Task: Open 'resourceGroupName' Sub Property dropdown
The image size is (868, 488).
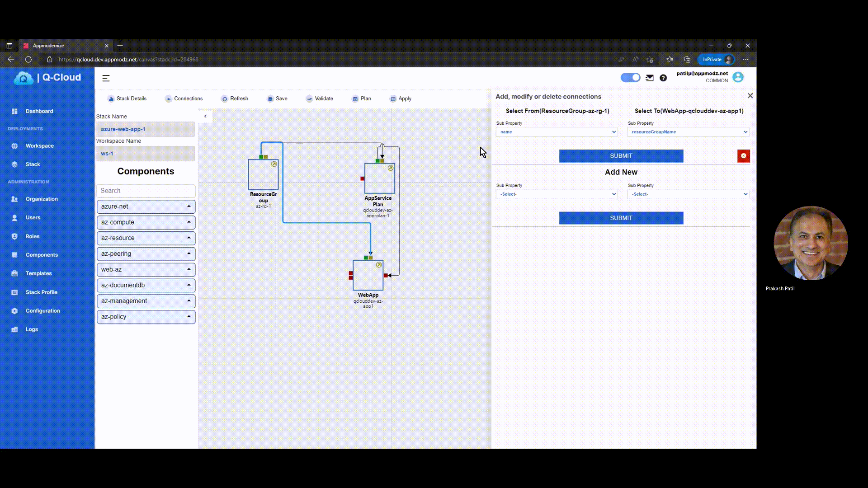Action: 689,132
